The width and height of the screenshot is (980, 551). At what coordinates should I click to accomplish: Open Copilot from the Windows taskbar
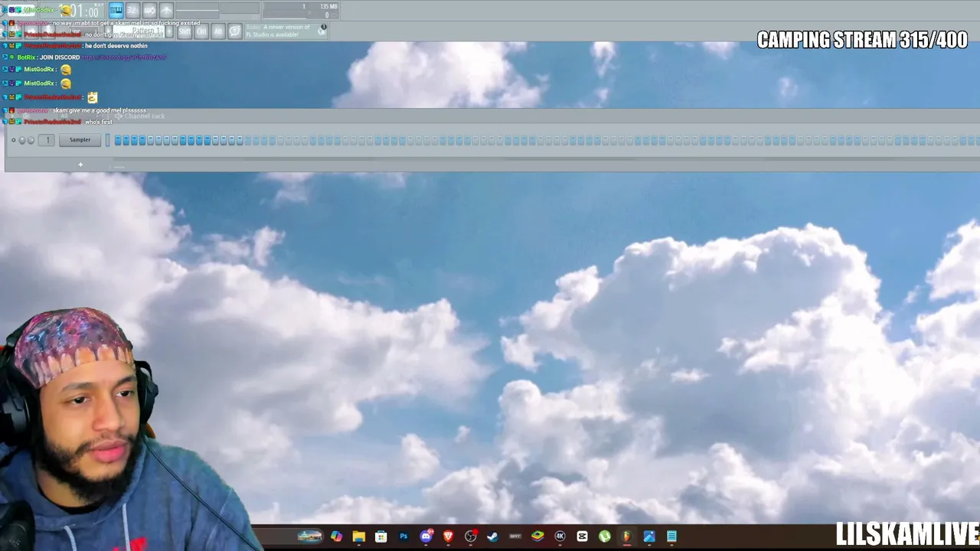pyautogui.click(x=337, y=536)
